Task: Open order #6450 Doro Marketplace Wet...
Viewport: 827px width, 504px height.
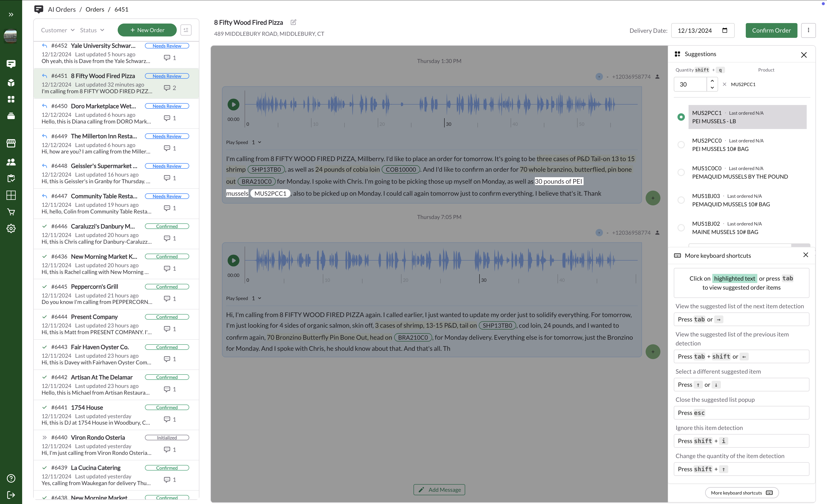Action: (116, 113)
